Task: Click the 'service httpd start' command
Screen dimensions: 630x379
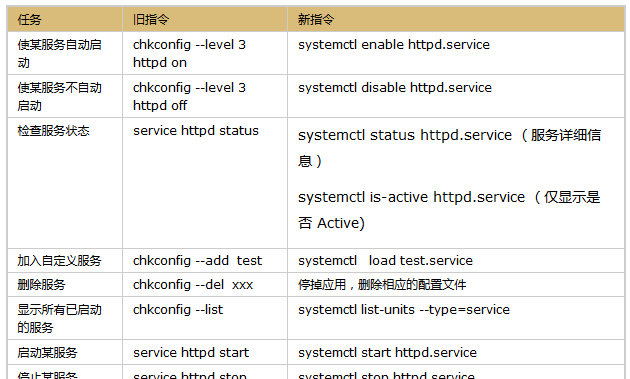Action: click(x=191, y=352)
